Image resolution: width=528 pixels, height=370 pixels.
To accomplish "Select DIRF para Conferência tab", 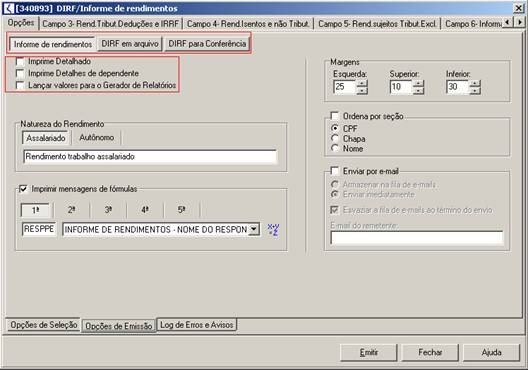I will (207, 44).
